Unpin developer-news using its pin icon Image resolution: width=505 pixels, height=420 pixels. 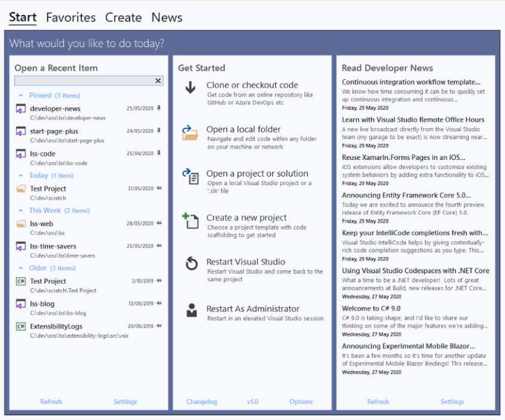pyautogui.click(x=159, y=108)
